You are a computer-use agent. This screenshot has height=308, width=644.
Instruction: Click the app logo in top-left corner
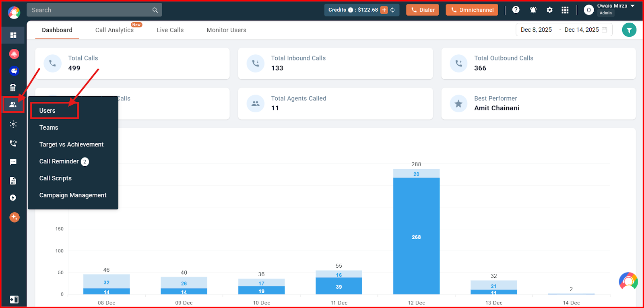[14, 12]
